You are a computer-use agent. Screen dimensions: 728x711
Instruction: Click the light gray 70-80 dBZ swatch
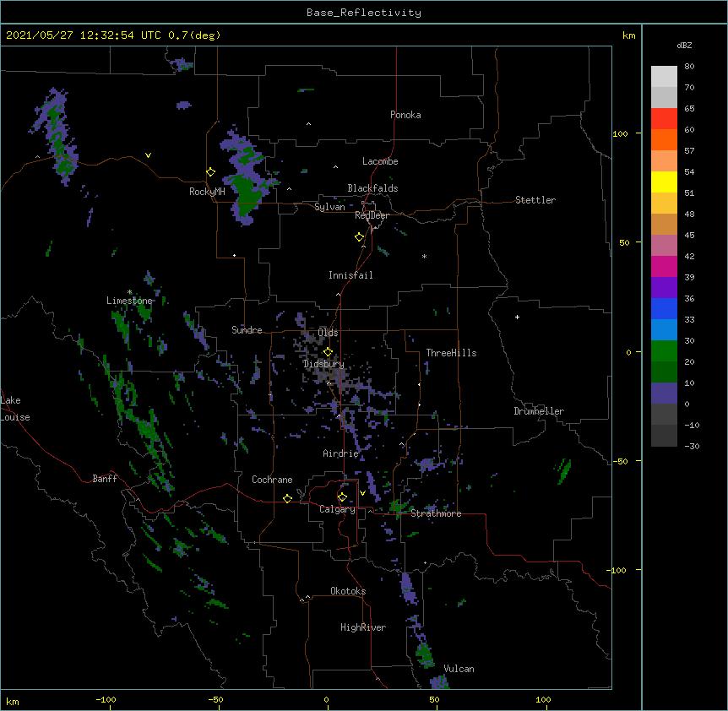664,76
